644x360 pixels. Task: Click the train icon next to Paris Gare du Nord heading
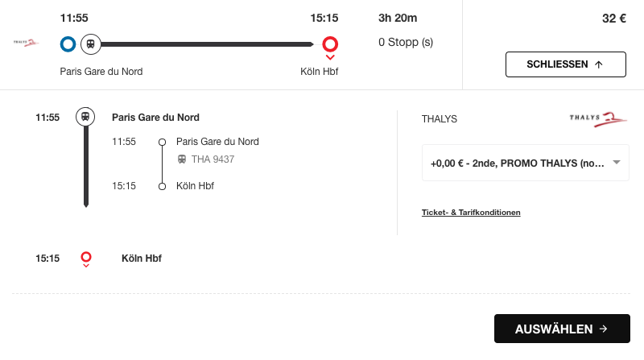pyautogui.click(x=85, y=117)
